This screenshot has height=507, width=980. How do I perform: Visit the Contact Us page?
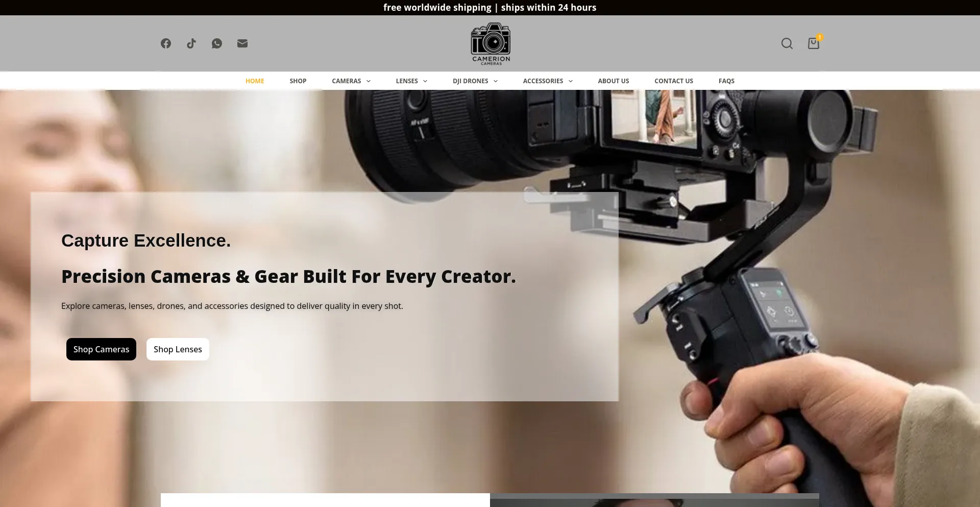[674, 81]
